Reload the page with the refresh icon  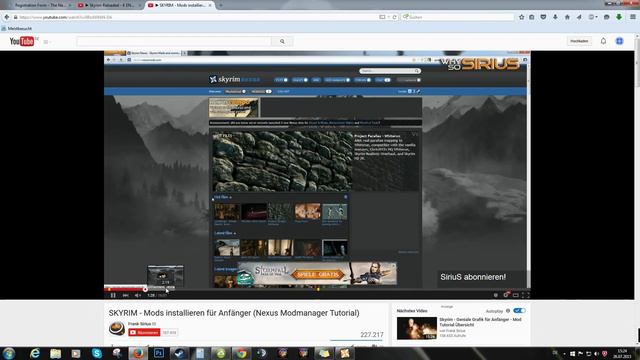pos(395,17)
